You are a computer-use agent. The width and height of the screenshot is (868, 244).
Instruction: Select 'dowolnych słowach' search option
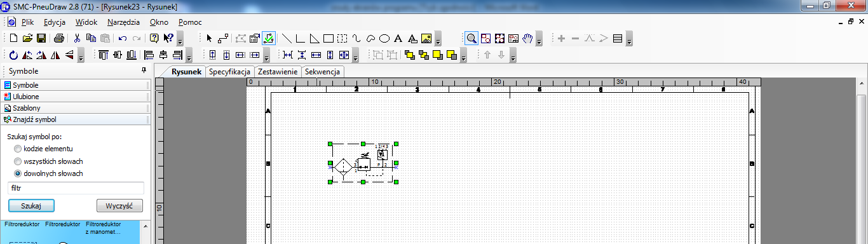(x=18, y=173)
